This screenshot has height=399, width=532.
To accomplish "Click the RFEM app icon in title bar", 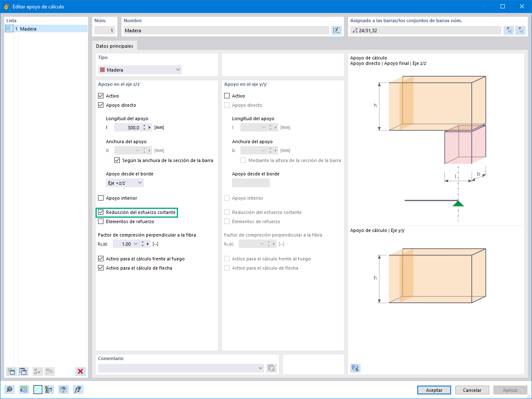I will pyautogui.click(x=6, y=6).
